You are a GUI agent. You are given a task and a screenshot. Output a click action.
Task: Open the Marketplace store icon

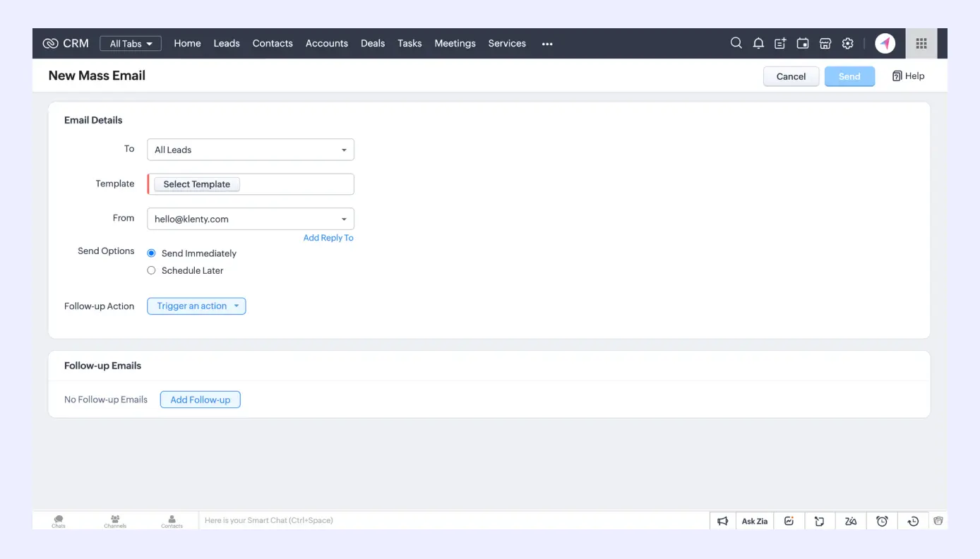point(825,43)
